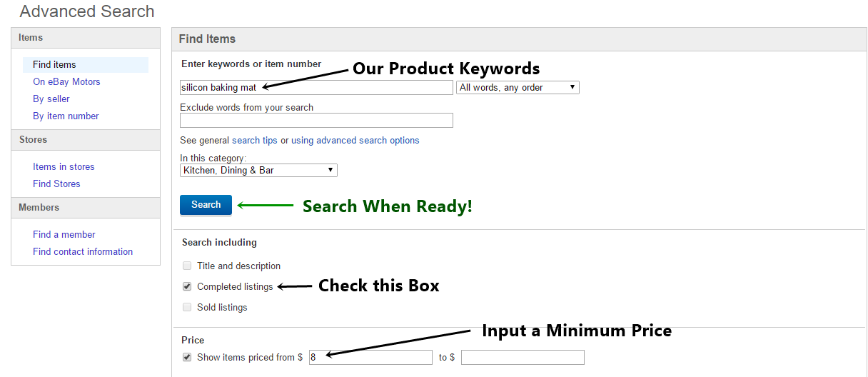The image size is (868, 377).
Task: Open Find a member page
Action: [64, 234]
